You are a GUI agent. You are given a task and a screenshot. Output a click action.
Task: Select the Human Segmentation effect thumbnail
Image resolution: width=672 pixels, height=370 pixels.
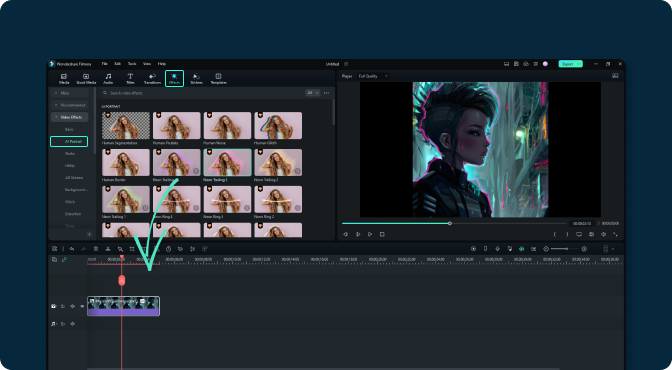pyautogui.click(x=126, y=126)
